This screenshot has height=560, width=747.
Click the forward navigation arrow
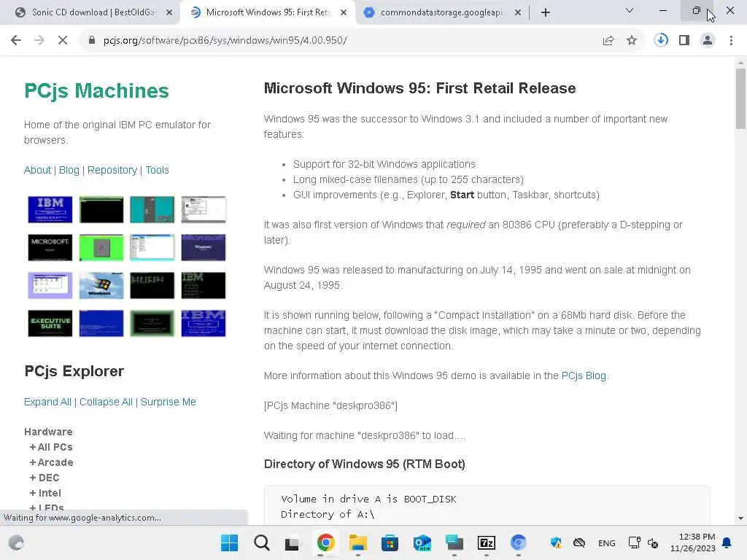pos(39,41)
